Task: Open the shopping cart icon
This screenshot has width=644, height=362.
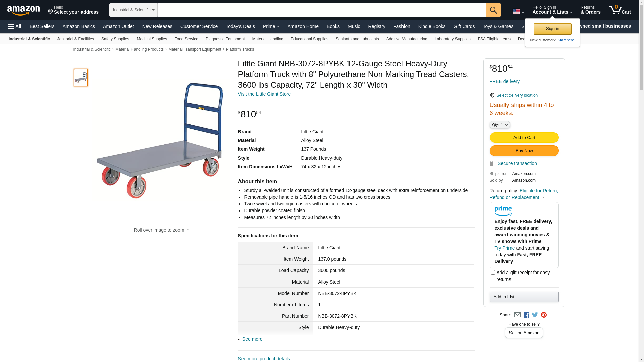Action: coord(620,10)
